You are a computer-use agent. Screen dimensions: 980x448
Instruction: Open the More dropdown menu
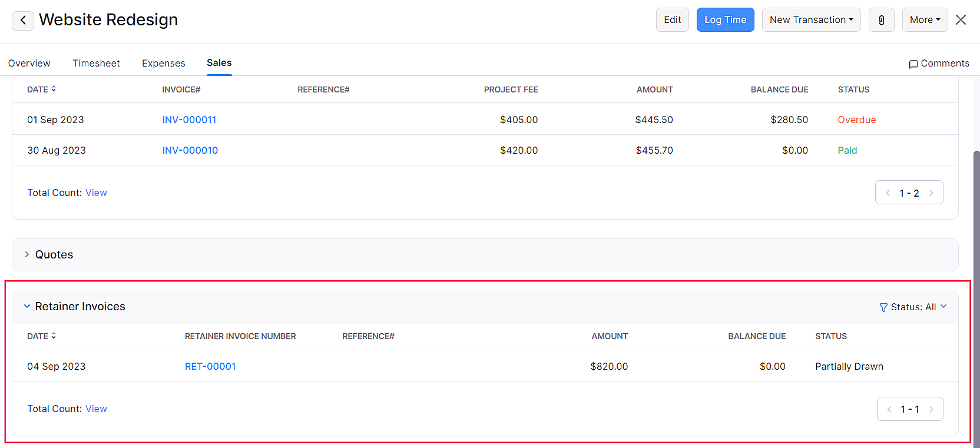tap(924, 20)
